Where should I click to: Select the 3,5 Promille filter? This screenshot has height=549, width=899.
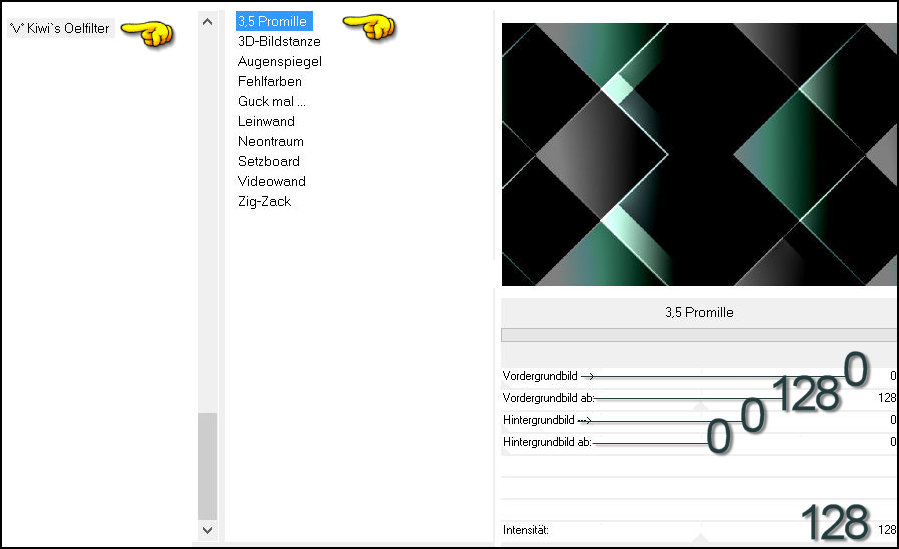[x=274, y=21]
